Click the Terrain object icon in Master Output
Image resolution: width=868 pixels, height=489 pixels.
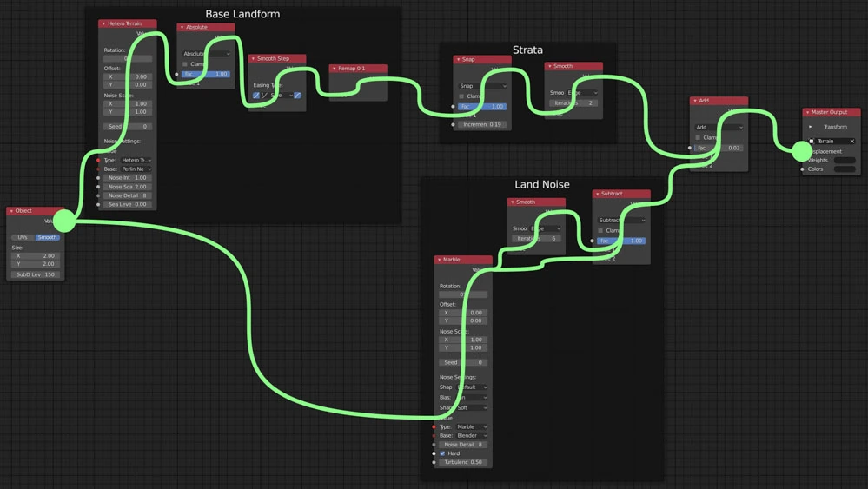click(x=812, y=142)
